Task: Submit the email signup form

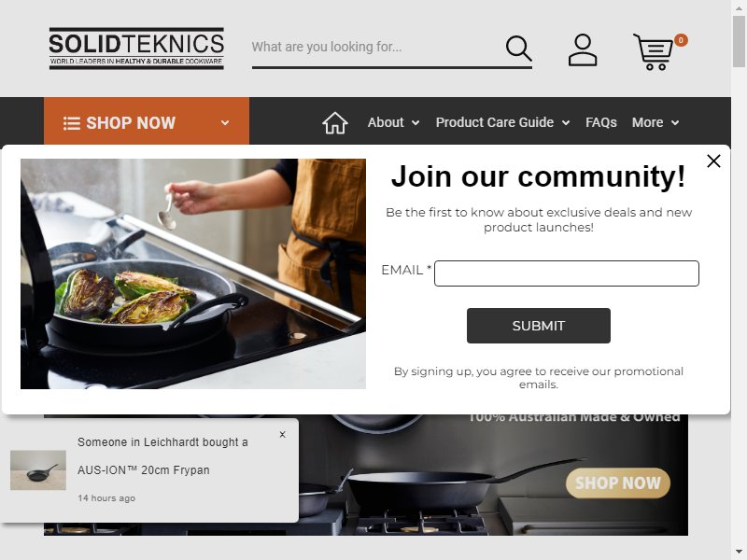Action: click(x=539, y=326)
